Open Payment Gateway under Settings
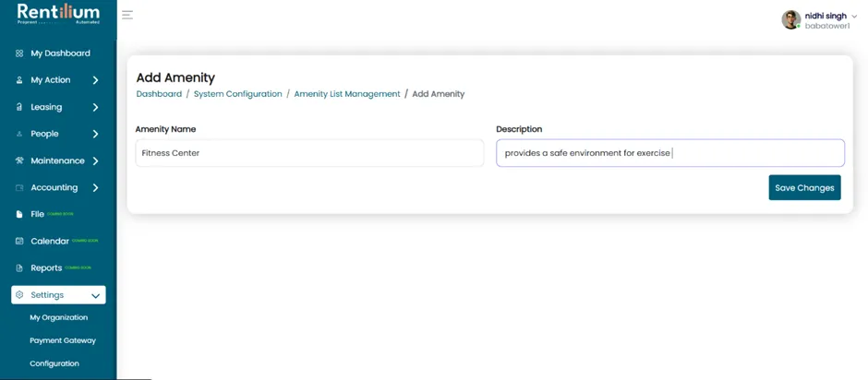The image size is (868, 380). 63,340
